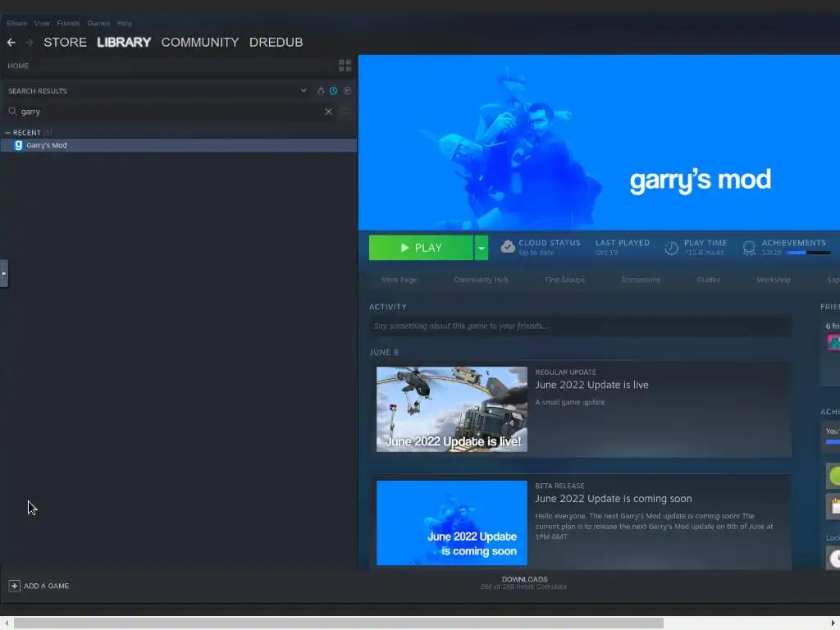Switch to the Library tab
This screenshot has width=840, height=630.
tap(124, 43)
